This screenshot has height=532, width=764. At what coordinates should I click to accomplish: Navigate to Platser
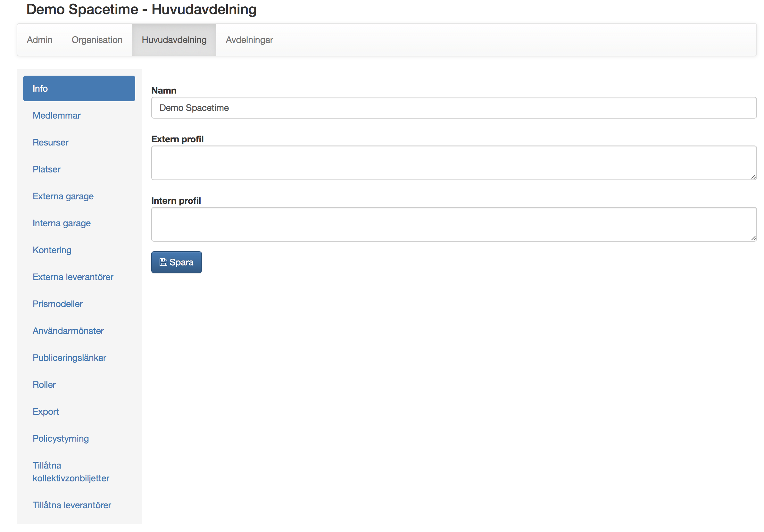point(46,169)
